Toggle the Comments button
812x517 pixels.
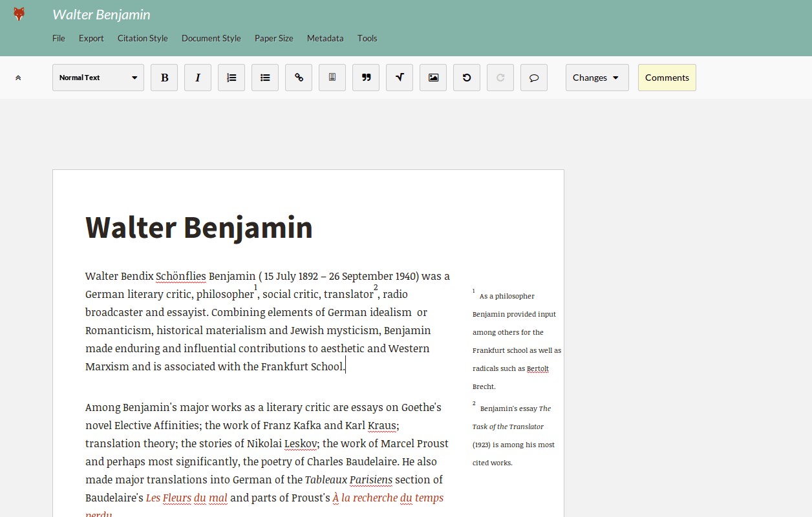tap(667, 78)
